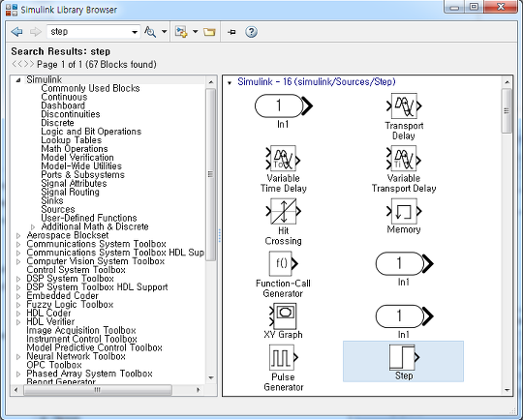
Task: Collapse the Simulink tree node
Action: [18, 80]
